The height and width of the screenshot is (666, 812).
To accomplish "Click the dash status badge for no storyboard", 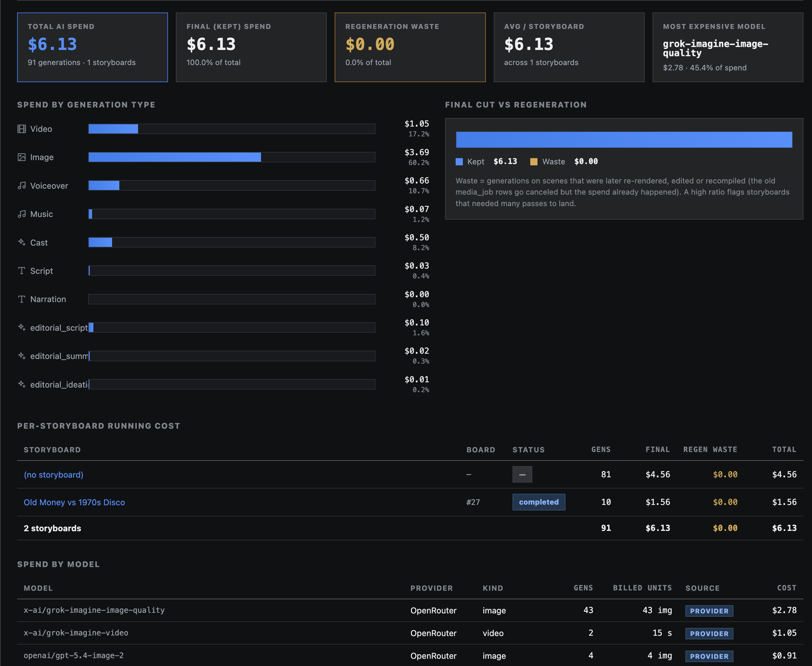I will [522, 475].
